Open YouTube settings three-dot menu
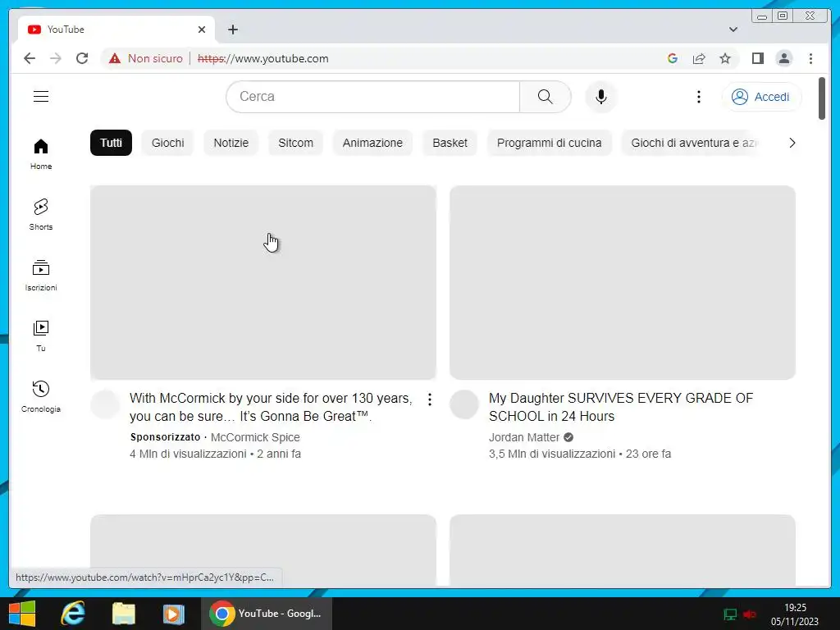This screenshot has height=630, width=840. [x=699, y=97]
